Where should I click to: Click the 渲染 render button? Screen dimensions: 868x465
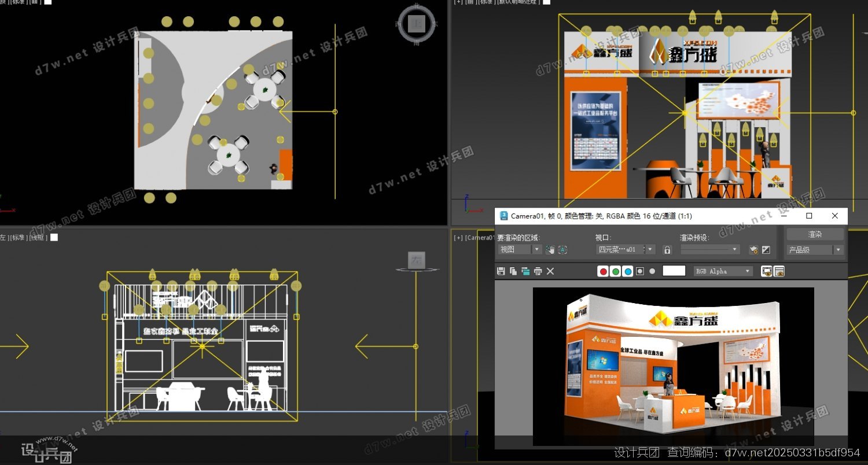[x=815, y=234]
